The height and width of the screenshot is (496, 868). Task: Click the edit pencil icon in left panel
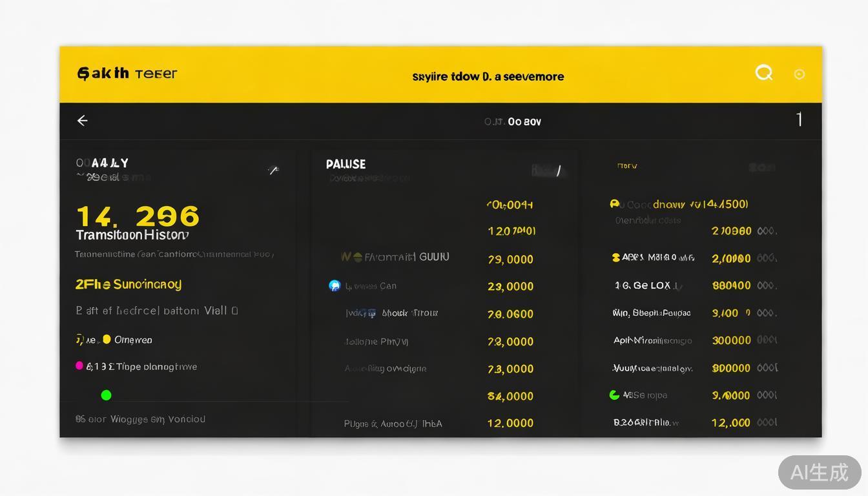pyautogui.click(x=273, y=170)
